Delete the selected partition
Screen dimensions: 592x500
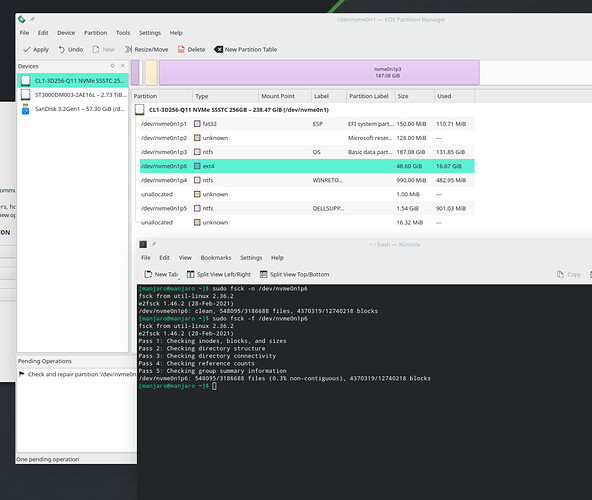(191, 49)
